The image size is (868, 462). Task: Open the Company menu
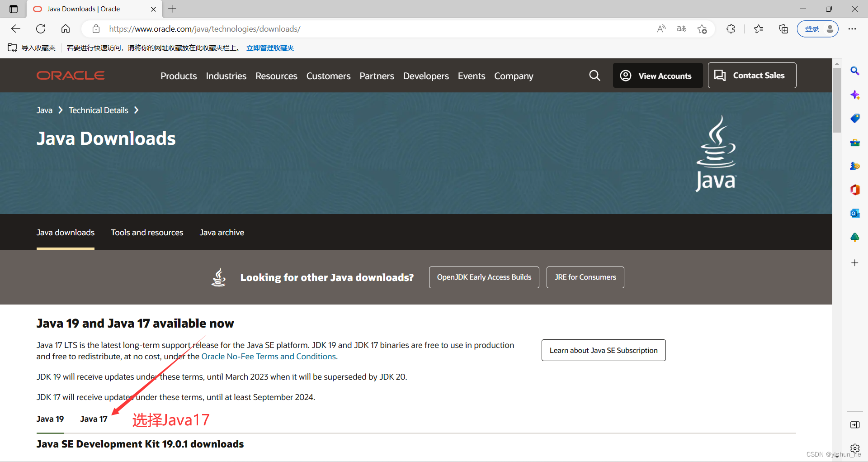tap(514, 76)
